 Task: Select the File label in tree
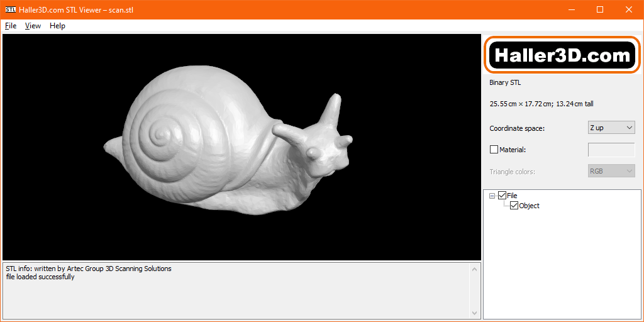coord(512,196)
